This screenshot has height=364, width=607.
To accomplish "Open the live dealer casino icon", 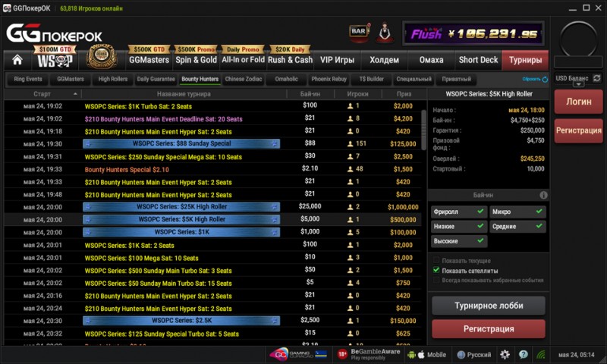I will pos(381,33).
